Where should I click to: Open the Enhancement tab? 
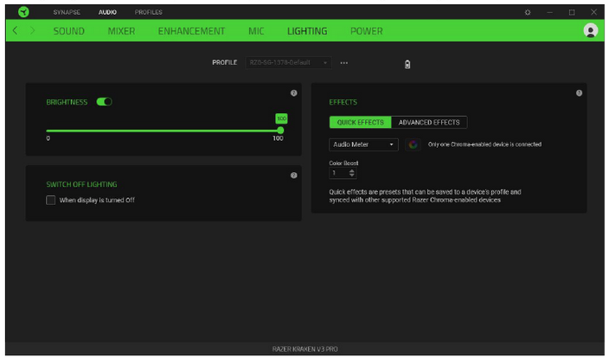tap(191, 31)
